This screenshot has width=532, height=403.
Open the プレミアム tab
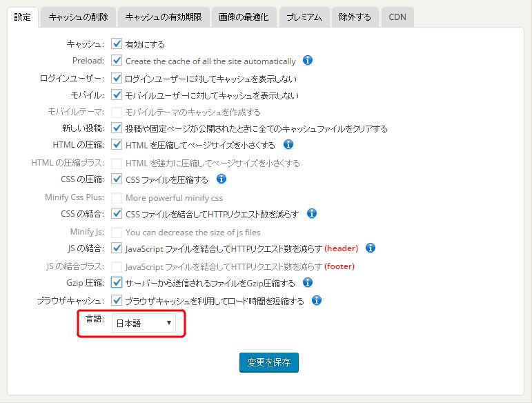[x=304, y=17]
